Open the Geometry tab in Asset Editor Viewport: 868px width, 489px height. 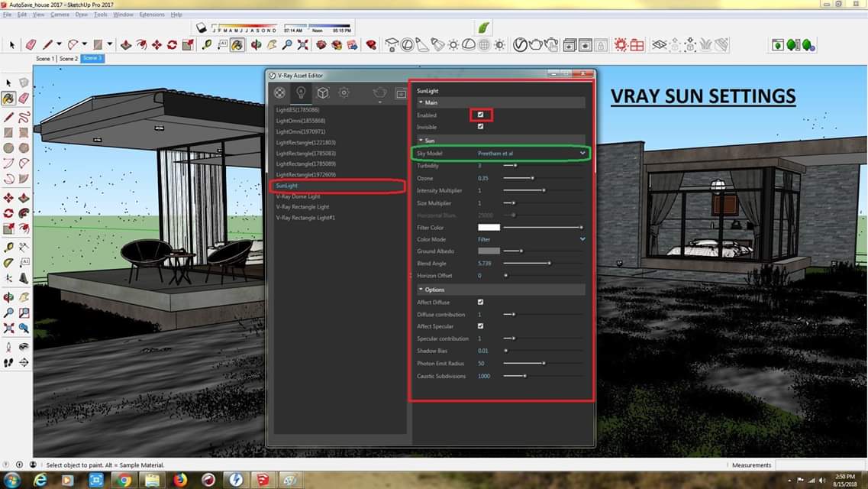(x=323, y=93)
